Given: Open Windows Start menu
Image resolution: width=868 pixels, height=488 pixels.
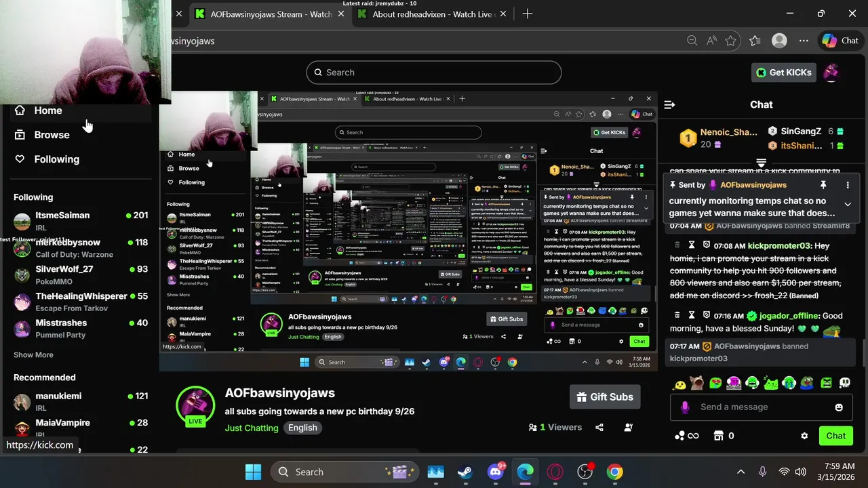Looking at the screenshot, I should [x=253, y=472].
